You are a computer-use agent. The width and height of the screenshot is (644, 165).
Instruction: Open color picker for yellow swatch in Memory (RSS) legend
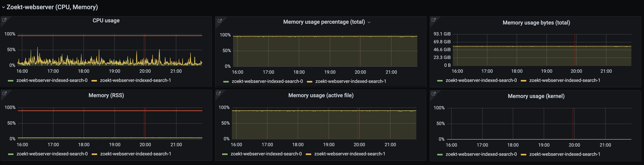pos(94,154)
